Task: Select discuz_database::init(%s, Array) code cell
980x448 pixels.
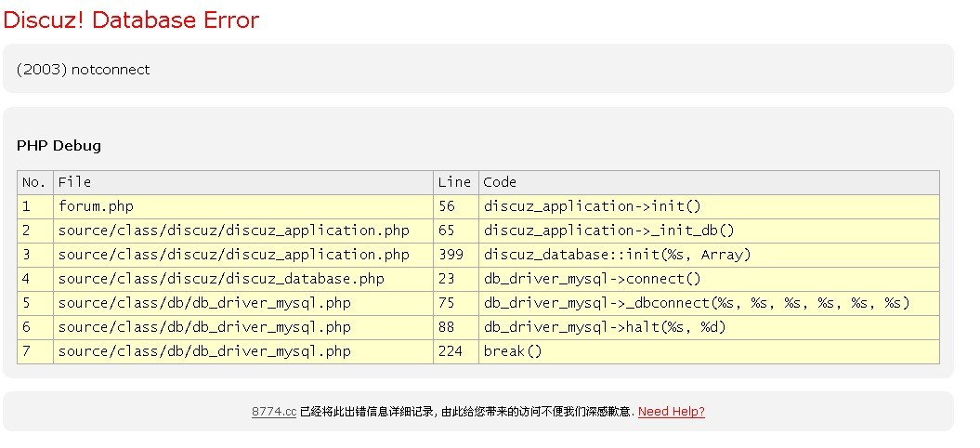Action: (x=710, y=256)
